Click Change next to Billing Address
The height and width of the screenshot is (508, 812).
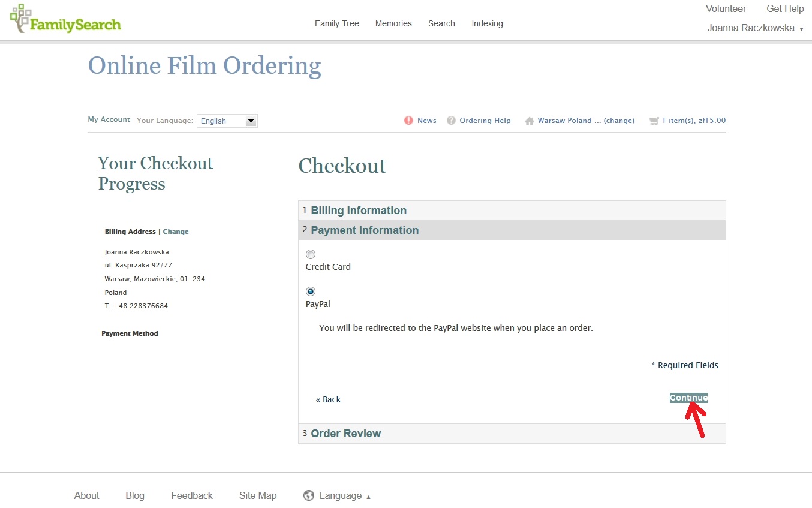tap(176, 232)
